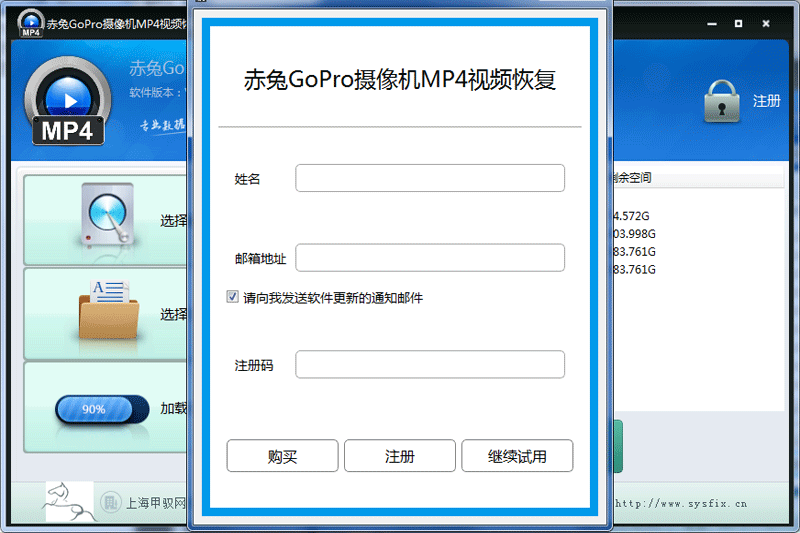Image resolution: width=800 pixels, height=533 pixels.
Task: Click the round badge icon beside 上海甲驭网
Action: [x=111, y=502]
